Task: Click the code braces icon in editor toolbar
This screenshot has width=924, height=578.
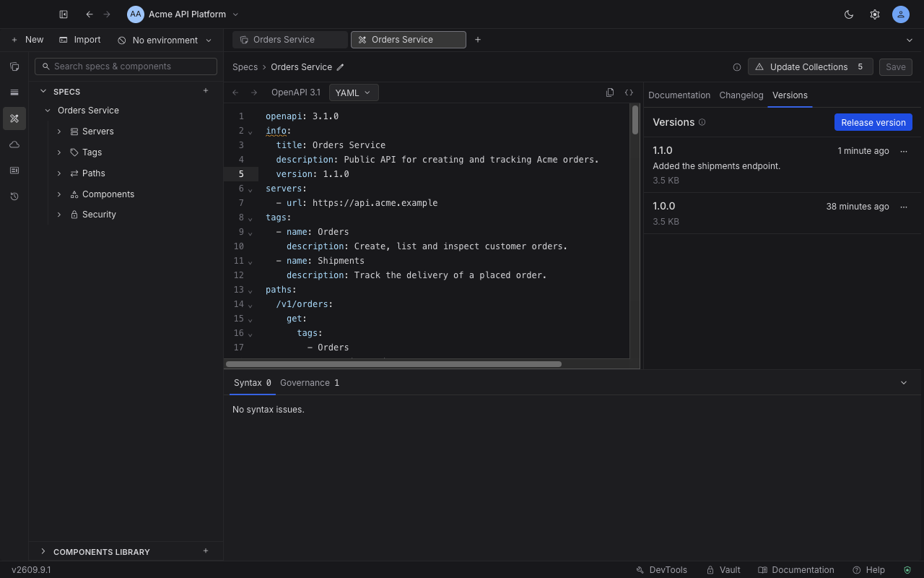Action: [629, 92]
